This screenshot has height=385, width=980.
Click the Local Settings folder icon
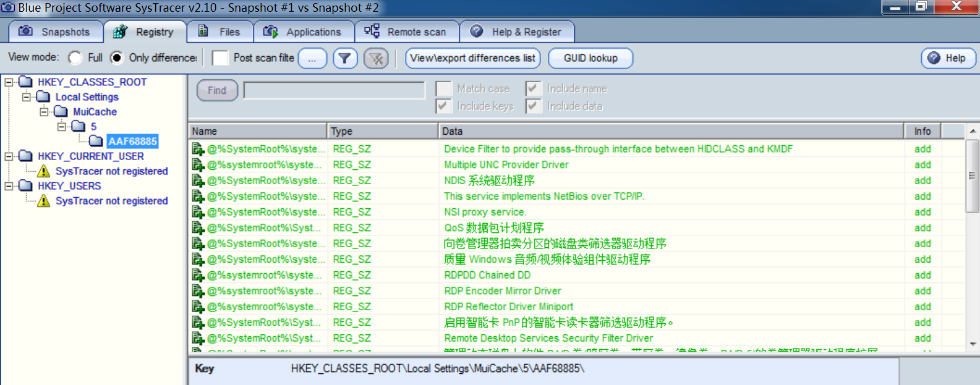click(x=43, y=96)
